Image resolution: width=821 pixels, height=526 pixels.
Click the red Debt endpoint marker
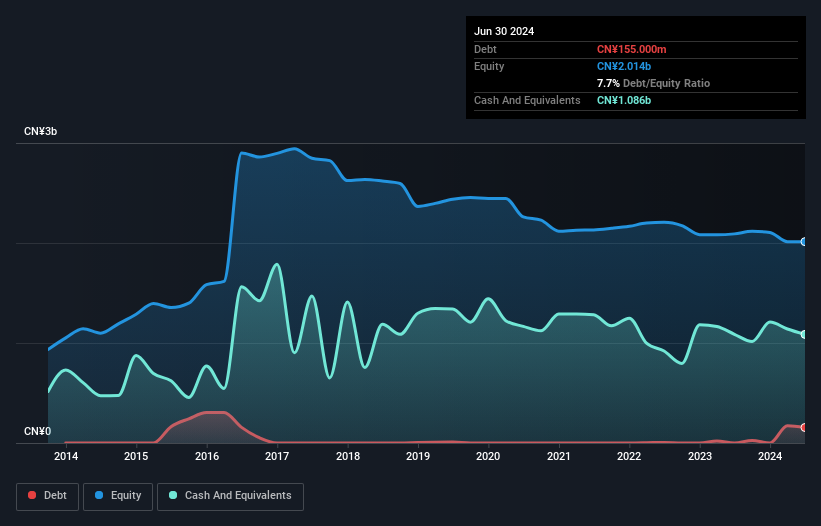[x=803, y=427]
